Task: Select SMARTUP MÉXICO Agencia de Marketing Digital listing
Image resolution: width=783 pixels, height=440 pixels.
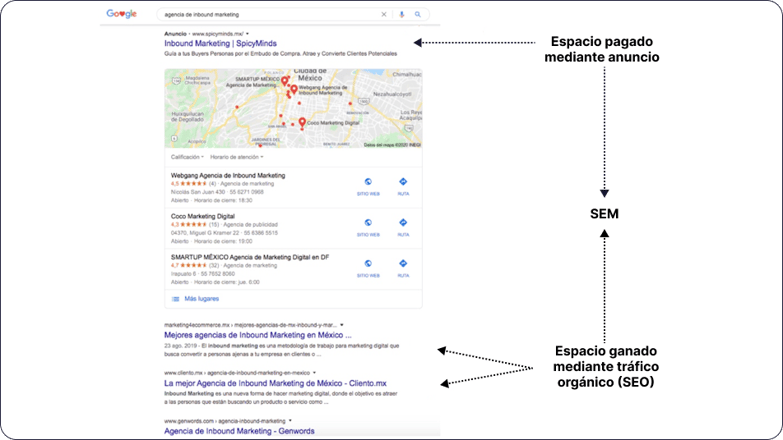Action: pos(250,257)
